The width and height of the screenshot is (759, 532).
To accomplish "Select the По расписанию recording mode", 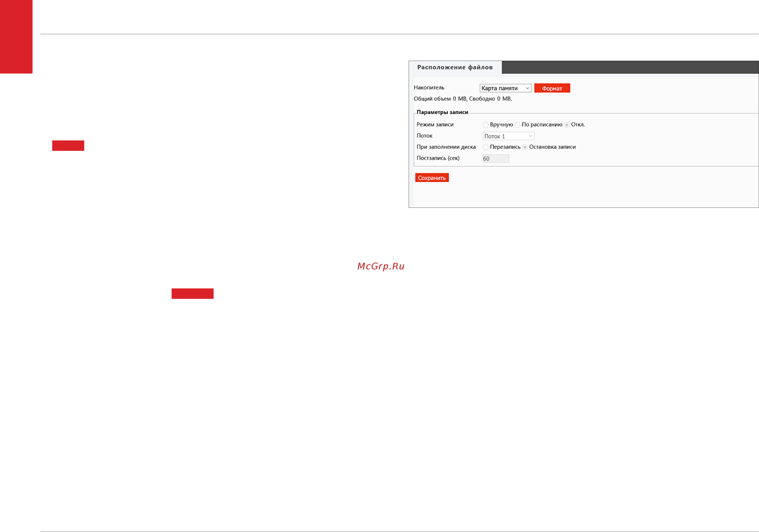I will [517, 125].
